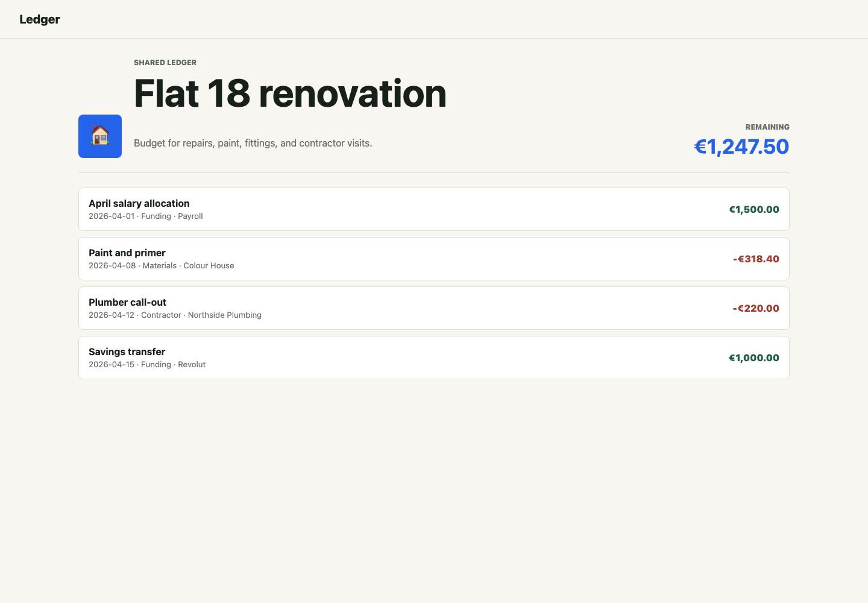The height and width of the screenshot is (603, 868).
Task: Click the budget description text
Action: (253, 144)
